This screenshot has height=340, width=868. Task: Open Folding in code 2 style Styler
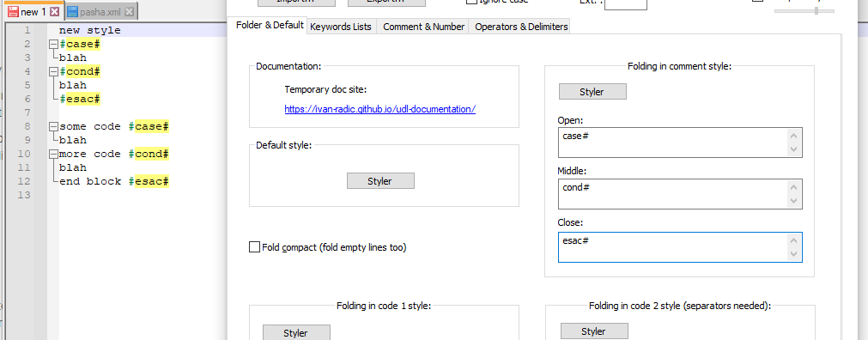(x=594, y=331)
